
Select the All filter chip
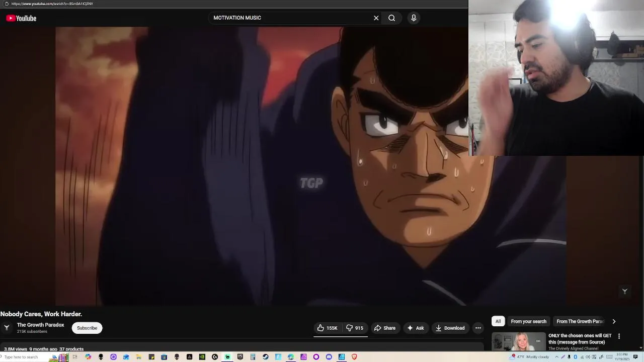point(498,321)
